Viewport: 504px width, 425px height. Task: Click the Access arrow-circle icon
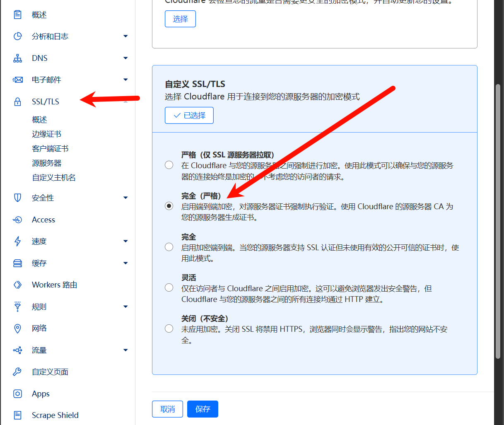coord(17,220)
